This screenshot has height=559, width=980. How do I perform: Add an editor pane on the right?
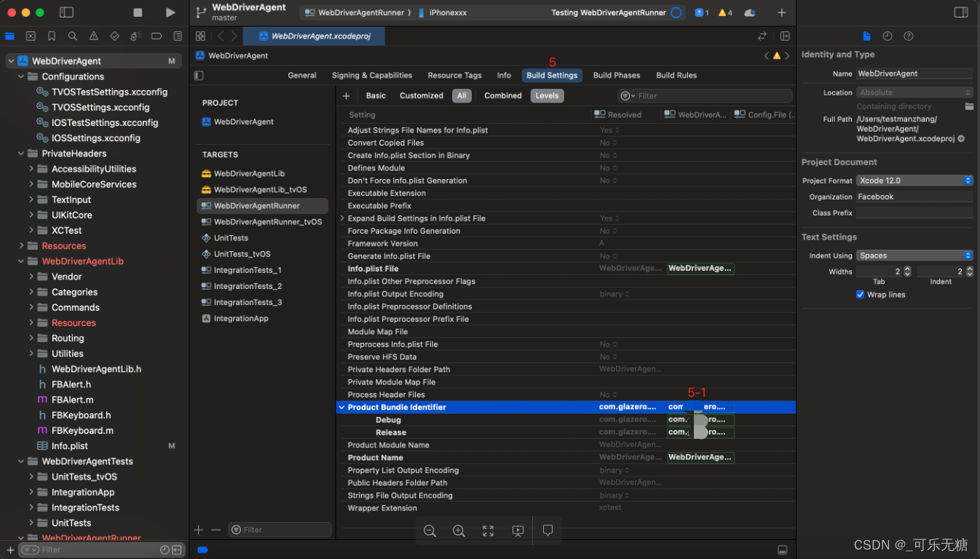(785, 36)
